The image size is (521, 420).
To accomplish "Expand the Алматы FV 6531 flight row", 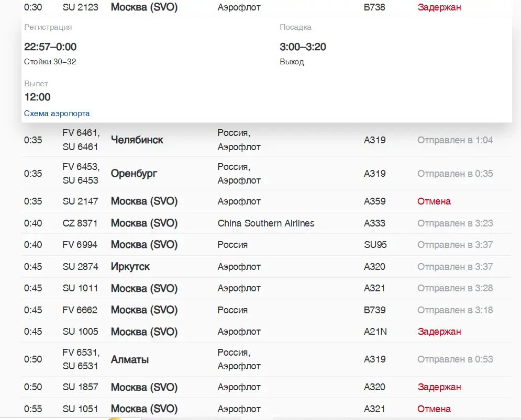I will 267,359.
